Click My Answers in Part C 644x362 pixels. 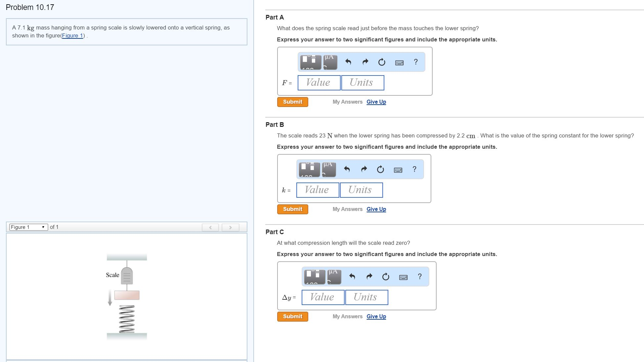(x=347, y=317)
